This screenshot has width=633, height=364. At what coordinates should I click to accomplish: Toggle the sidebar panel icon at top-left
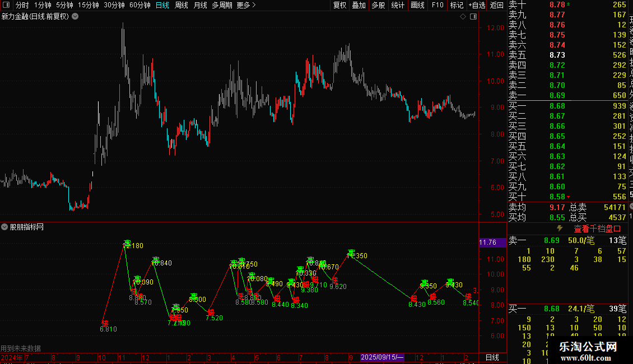pos(6,5)
